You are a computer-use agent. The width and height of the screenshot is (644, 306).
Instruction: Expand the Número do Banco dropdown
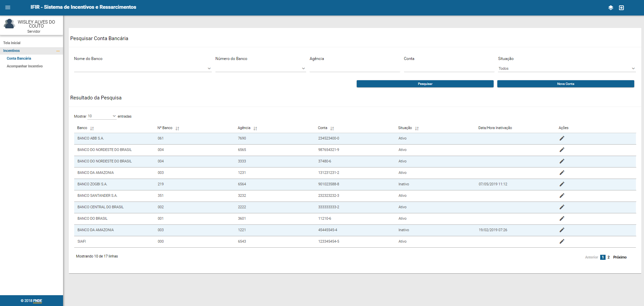coord(260,68)
